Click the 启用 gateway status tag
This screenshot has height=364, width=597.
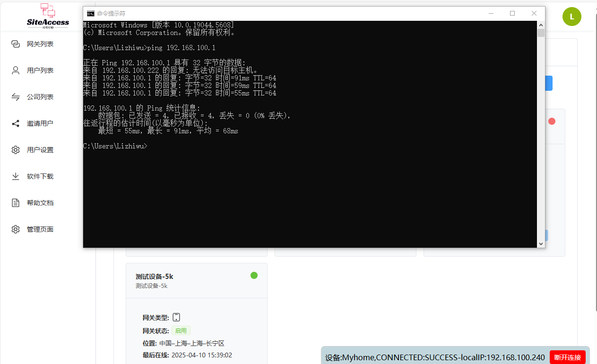[181, 331]
